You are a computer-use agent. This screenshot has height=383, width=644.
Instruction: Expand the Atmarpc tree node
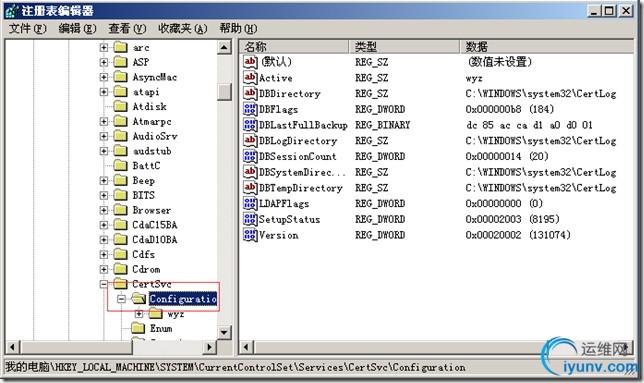104,122
